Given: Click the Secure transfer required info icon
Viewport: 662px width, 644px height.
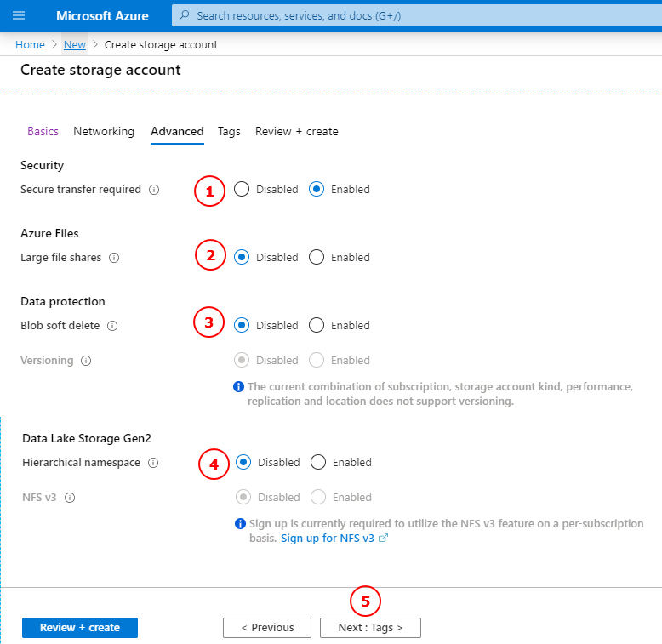Looking at the screenshot, I should (x=154, y=190).
